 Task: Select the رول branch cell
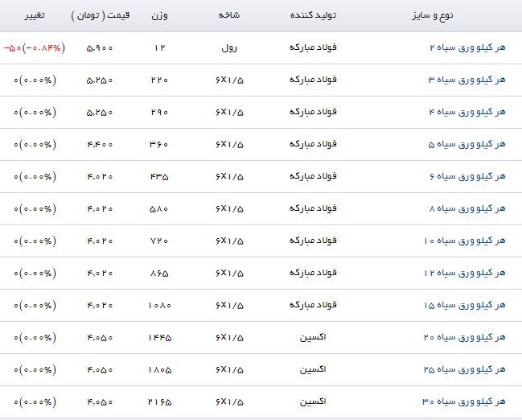229,48
